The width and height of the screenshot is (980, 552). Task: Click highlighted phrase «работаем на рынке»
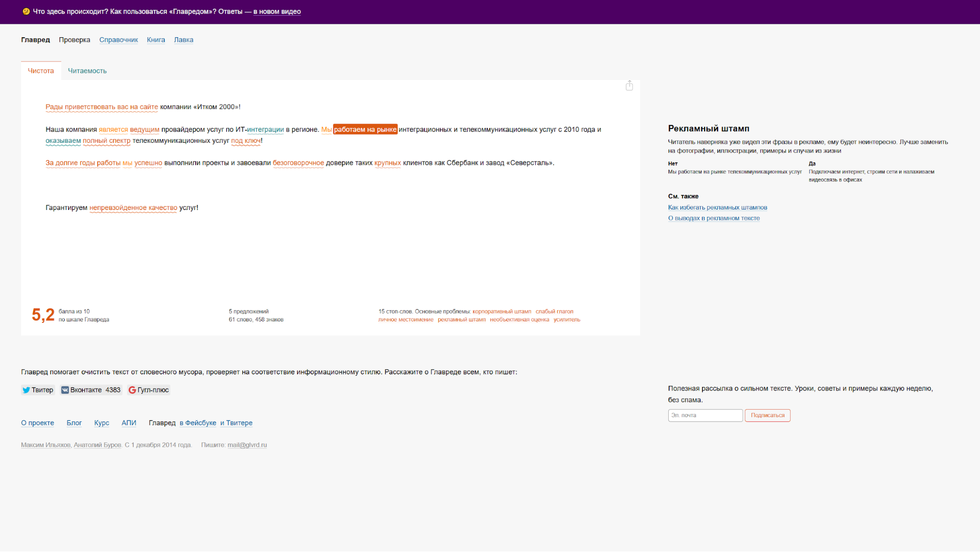point(365,130)
